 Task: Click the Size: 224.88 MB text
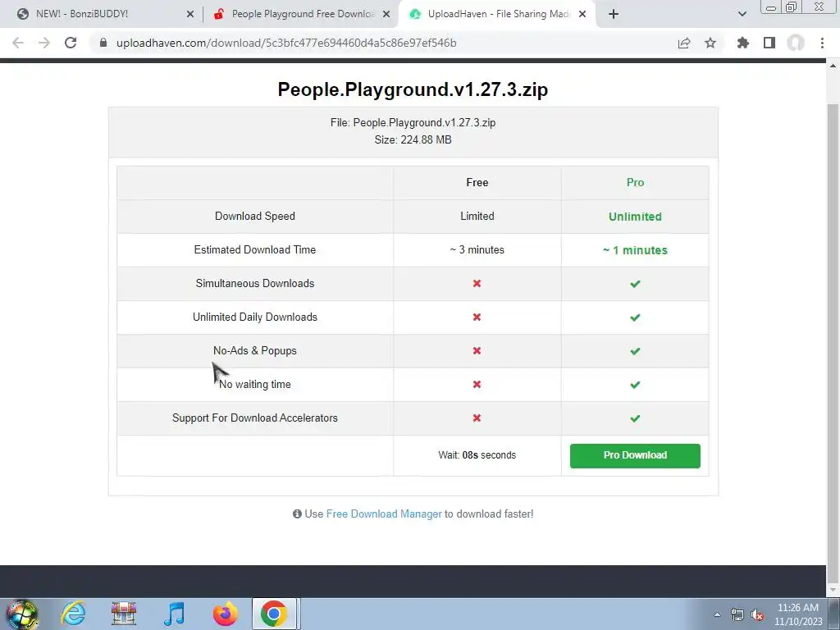413,139
